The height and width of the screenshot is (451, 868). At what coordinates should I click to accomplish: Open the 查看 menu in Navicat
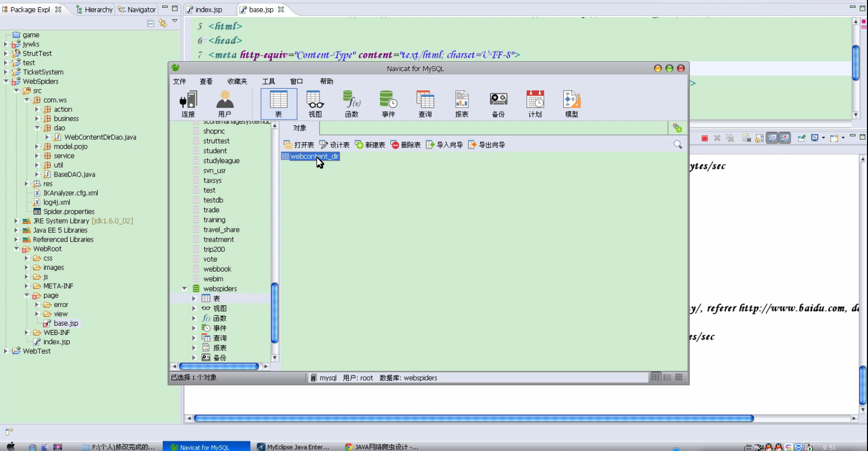tap(206, 82)
